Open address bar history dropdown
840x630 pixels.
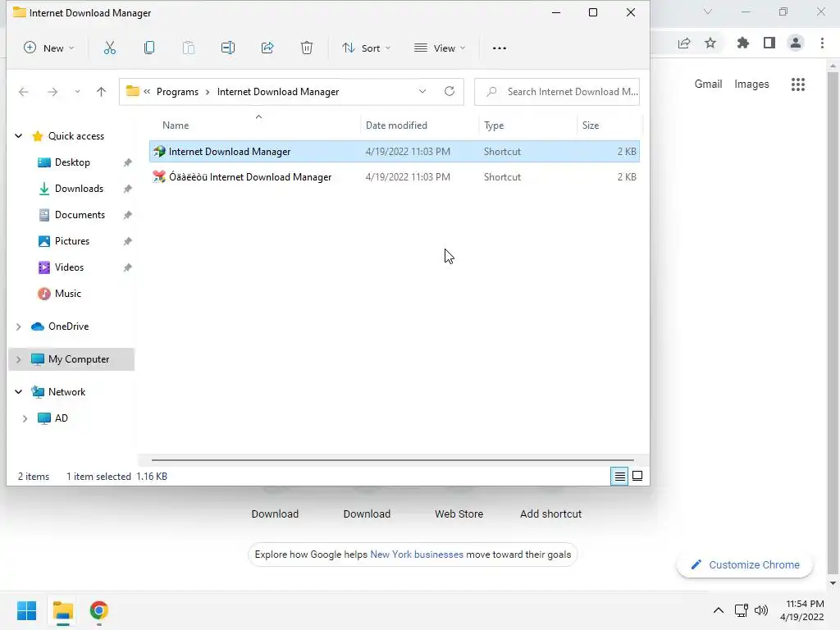(422, 92)
